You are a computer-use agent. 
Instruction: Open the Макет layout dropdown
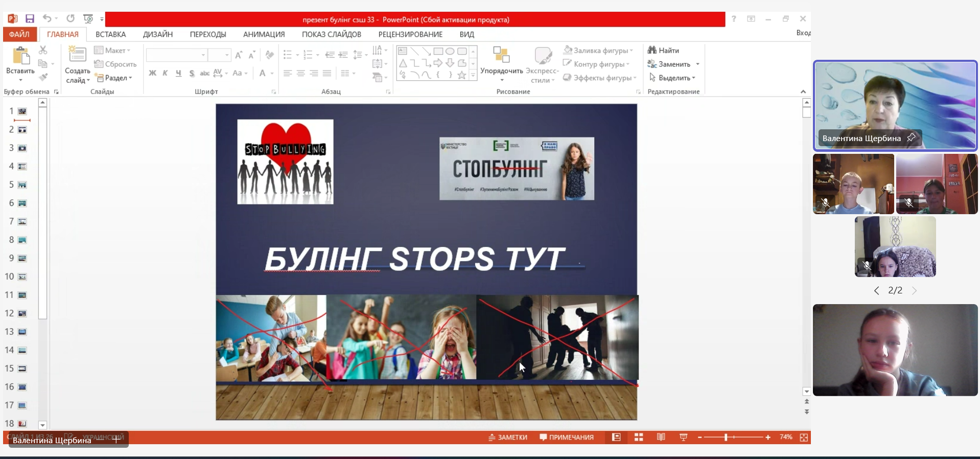tap(113, 50)
